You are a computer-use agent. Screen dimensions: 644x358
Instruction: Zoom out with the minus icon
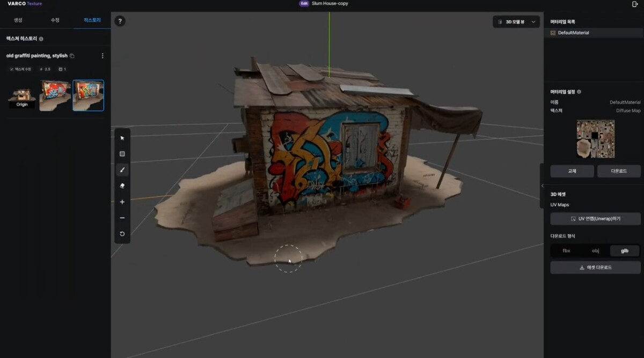pos(122,218)
